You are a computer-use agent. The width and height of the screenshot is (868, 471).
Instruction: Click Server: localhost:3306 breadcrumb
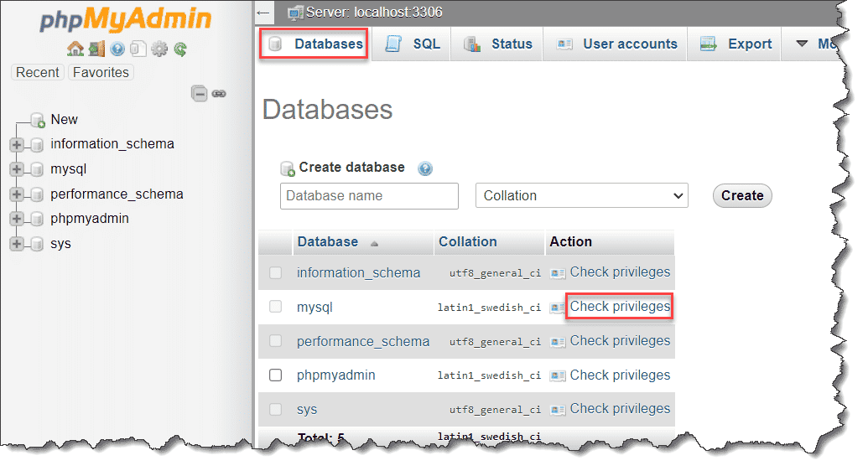point(374,13)
